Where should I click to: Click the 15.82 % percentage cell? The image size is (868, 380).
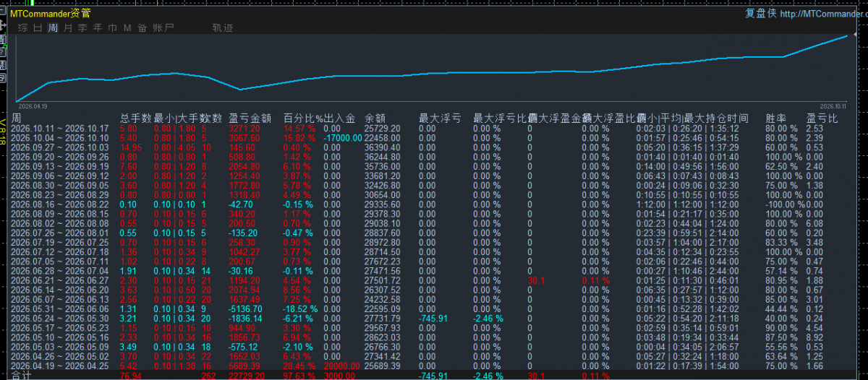pyautogui.click(x=299, y=138)
